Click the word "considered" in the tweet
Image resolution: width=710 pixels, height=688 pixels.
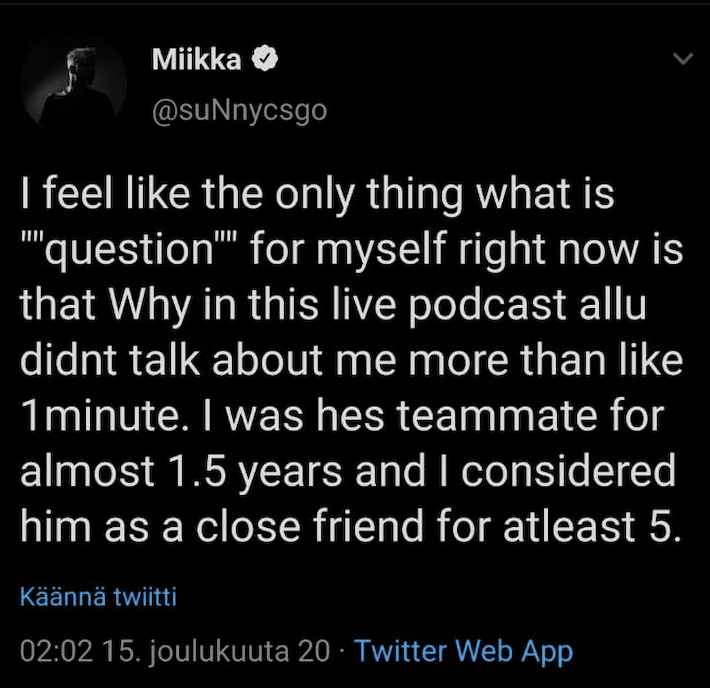click(x=568, y=471)
